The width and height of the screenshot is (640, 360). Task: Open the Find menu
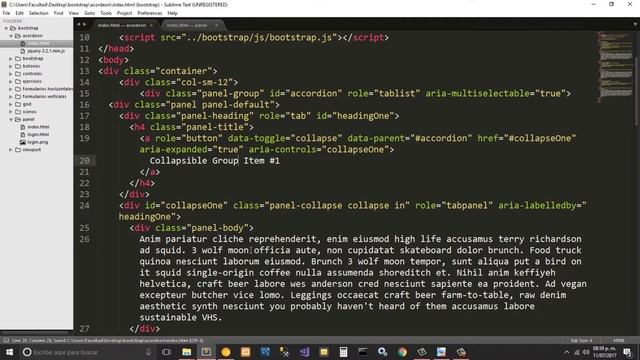click(x=58, y=13)
